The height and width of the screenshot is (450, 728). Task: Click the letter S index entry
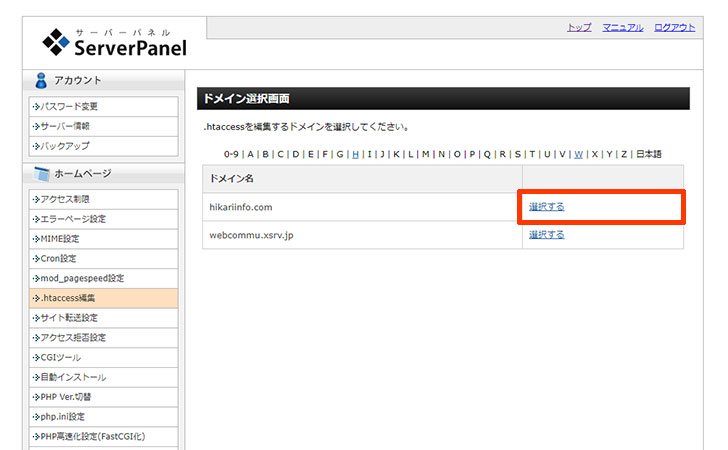518,154
